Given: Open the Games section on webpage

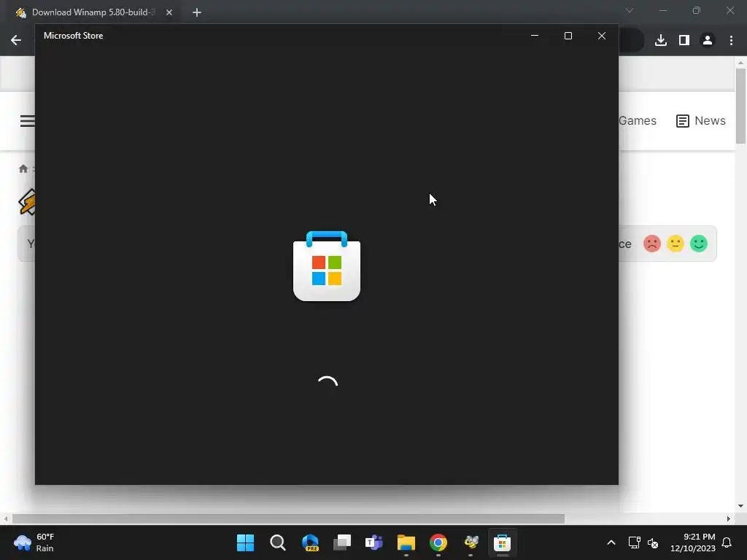Looking at the screenshot, I should pos(638,120).
